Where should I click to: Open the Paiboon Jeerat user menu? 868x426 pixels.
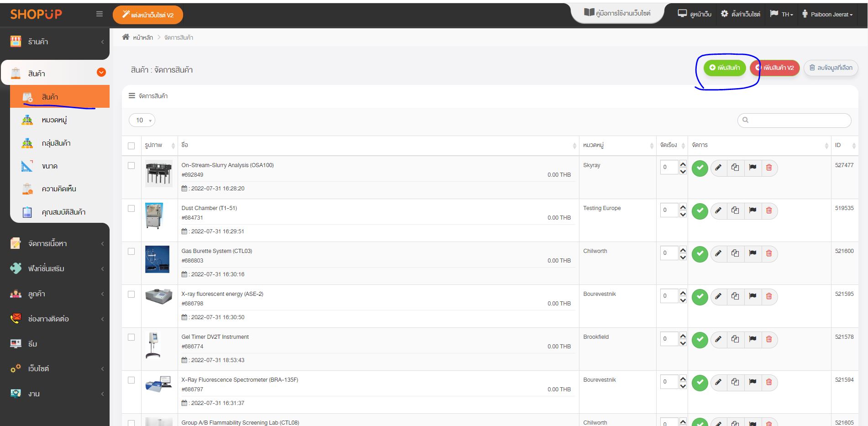[x=827, y=14]
